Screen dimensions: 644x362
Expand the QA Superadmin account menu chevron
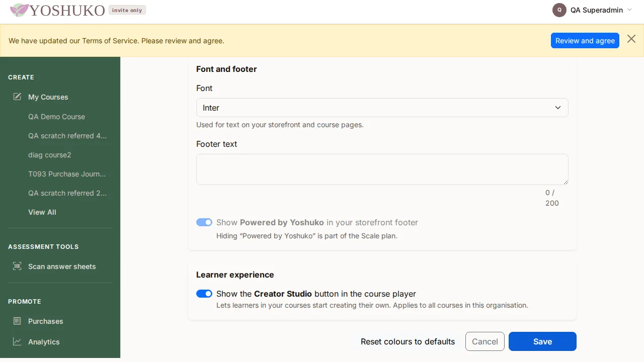[x=629, y=10]
